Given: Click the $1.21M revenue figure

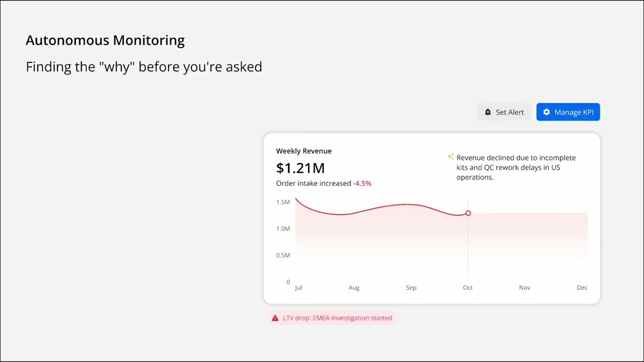Looking at the screenshot, I should pyautogui.click(x=300, y=168).
